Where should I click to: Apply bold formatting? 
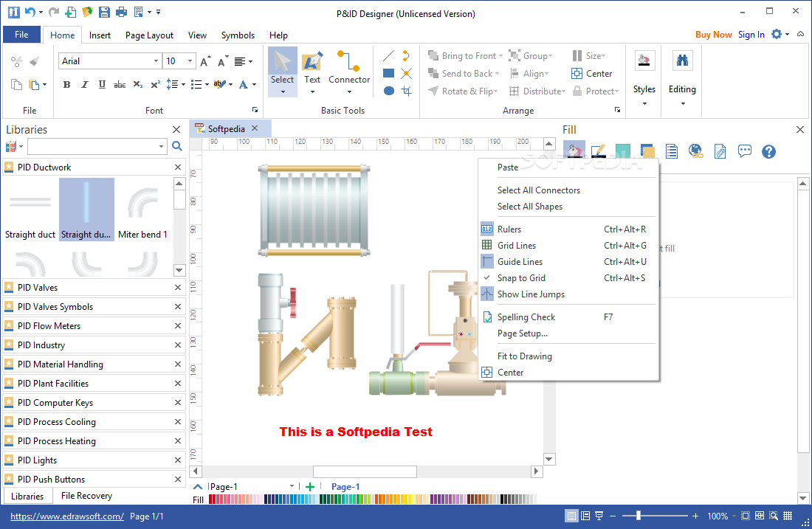66,84
